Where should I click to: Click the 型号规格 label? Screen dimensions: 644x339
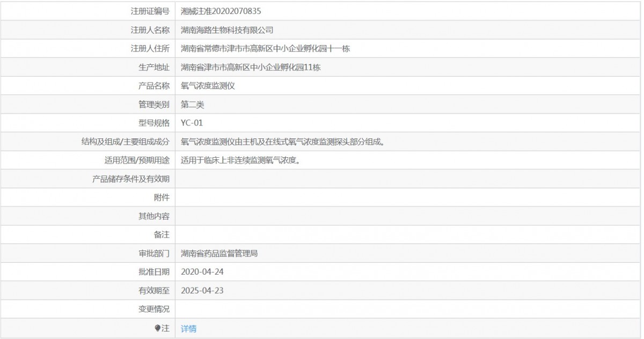tap(153, 123)
